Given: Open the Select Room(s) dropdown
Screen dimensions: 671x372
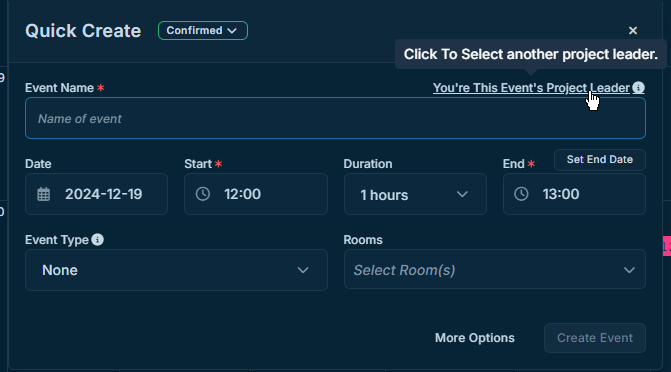Looking at the screenshot, I should tap(495, 269).
